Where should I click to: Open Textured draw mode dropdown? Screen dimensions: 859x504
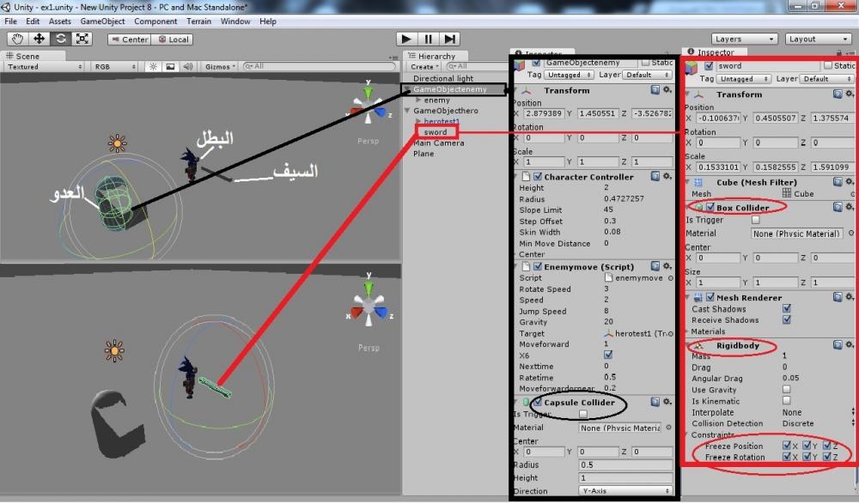tap(44, 67)
